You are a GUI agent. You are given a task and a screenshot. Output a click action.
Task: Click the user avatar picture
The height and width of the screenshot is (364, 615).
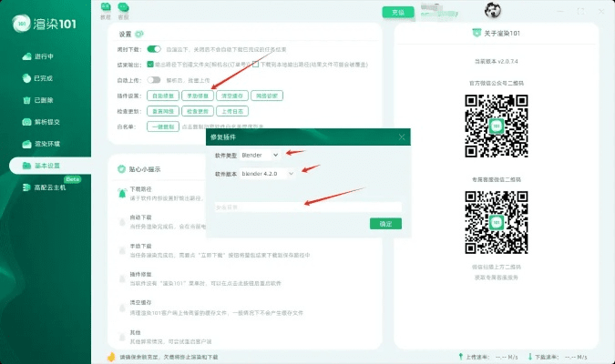point(493,10)
